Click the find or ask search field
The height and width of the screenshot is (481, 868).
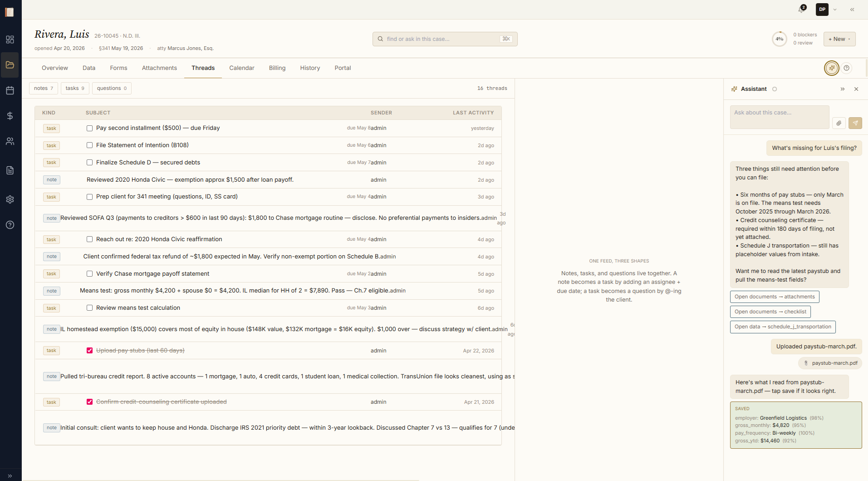(x=444, y=39)
